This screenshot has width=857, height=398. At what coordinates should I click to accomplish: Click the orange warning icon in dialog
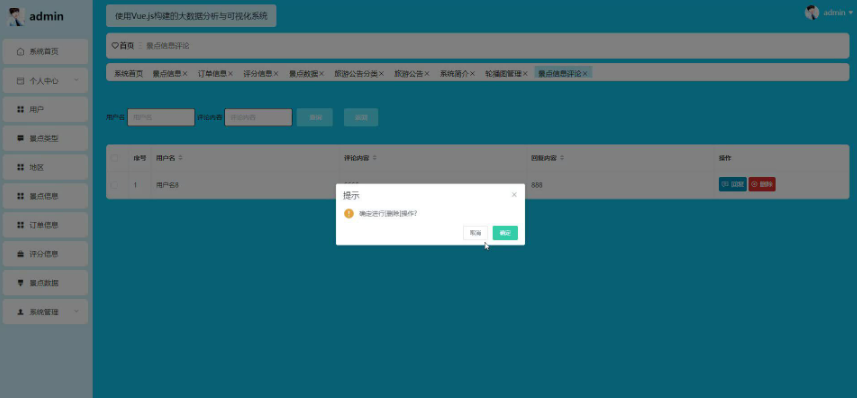349,213
